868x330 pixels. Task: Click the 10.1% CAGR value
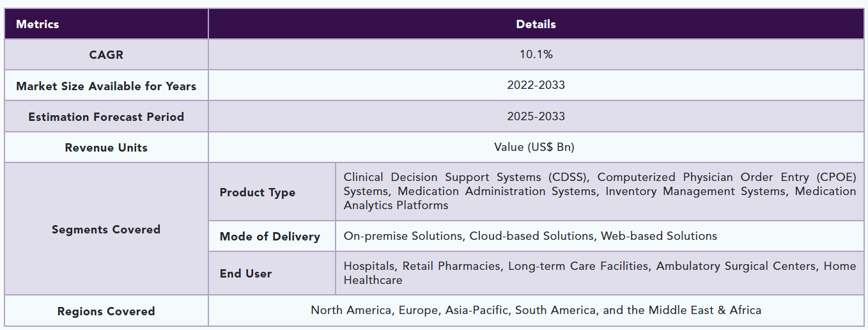tap(536, 55)
